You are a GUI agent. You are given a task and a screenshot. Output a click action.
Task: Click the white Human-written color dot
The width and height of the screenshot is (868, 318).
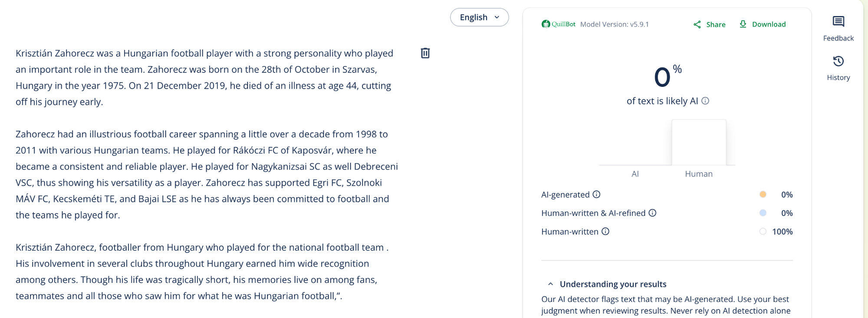click(x=763, y=232)
